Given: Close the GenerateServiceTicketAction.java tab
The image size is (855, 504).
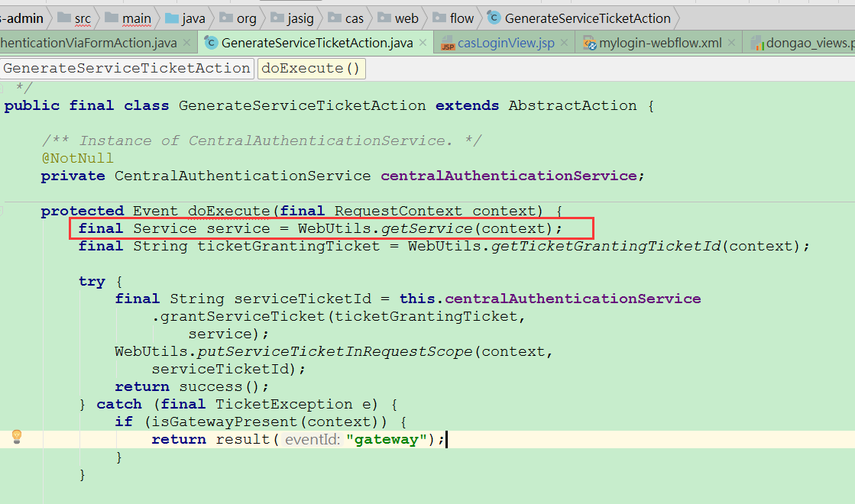Looking at the screenshot, I should coord(423,43).
